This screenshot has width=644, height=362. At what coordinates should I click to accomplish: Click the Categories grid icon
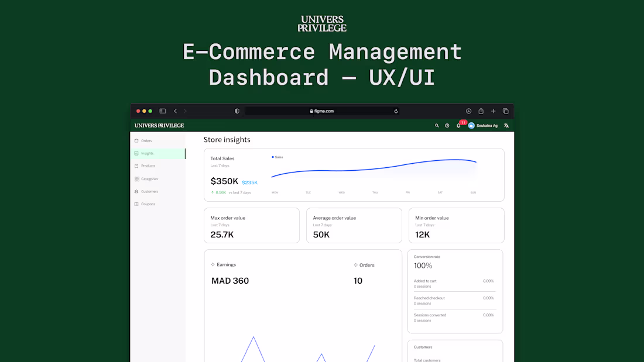point(136,178)
